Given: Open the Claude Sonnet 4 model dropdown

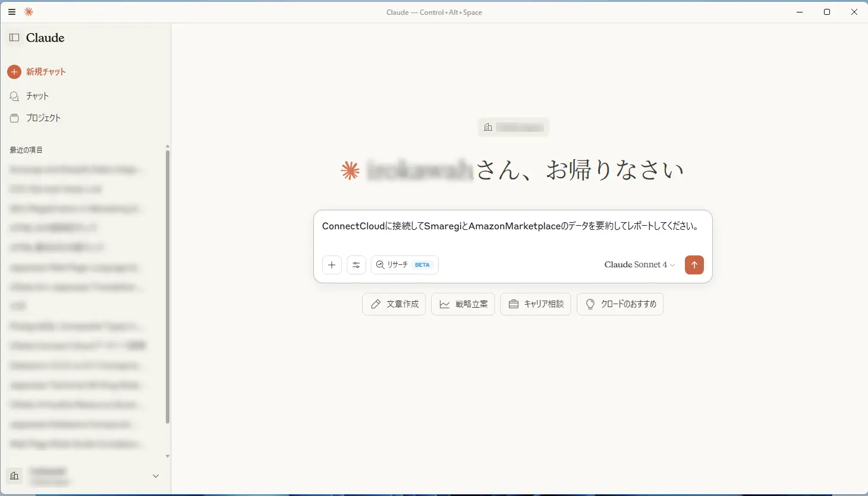Looking at the screenshot, I should pyautogui.click(x=639, y=265).
